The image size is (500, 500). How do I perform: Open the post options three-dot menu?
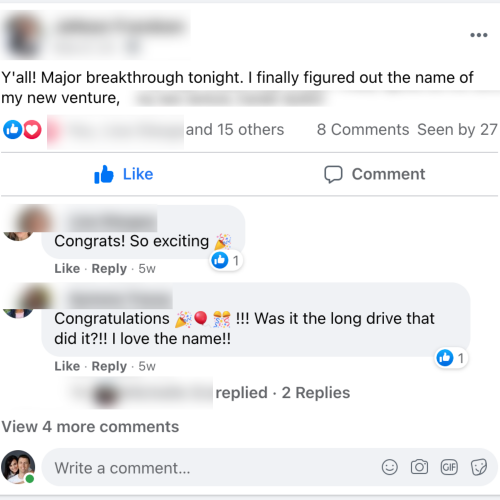479,35
